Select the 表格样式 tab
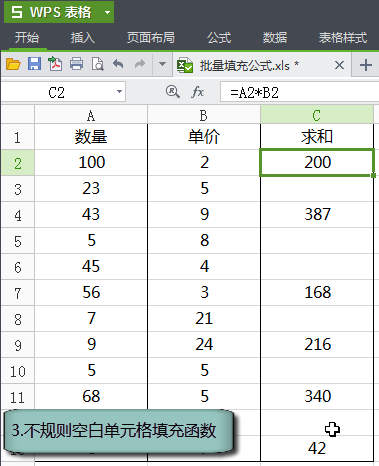The height and width of the screenshot is (466, 379). pyautogui.click(x=343, y=38)
